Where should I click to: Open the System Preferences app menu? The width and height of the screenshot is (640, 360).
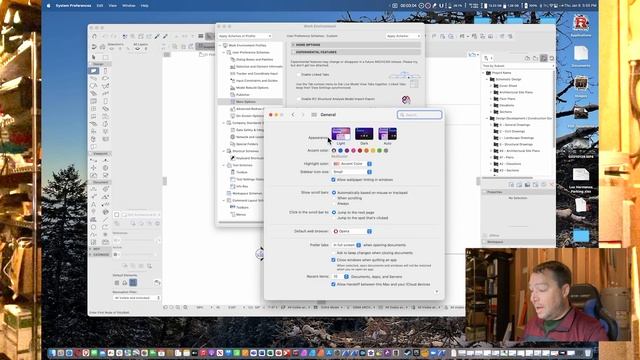pyautogui.click(x=73, y=6)
